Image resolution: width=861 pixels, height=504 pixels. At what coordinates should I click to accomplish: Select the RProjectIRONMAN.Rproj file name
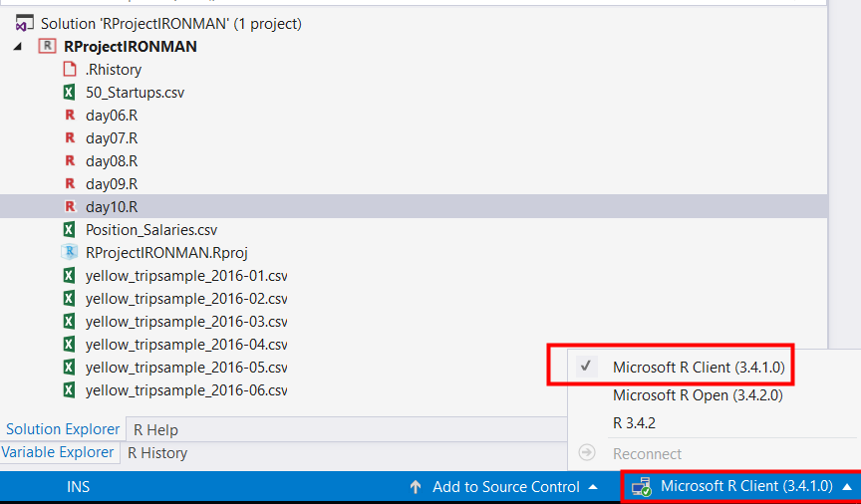(167, 253)
